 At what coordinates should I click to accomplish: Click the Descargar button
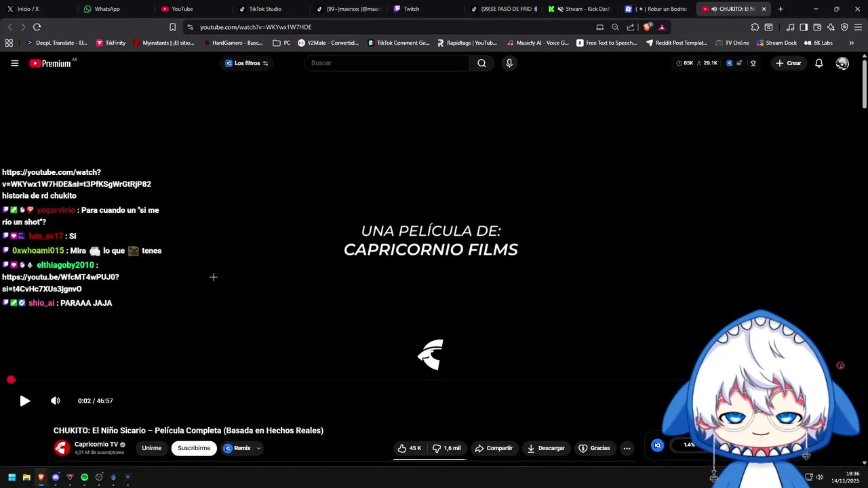pos(546,448)
